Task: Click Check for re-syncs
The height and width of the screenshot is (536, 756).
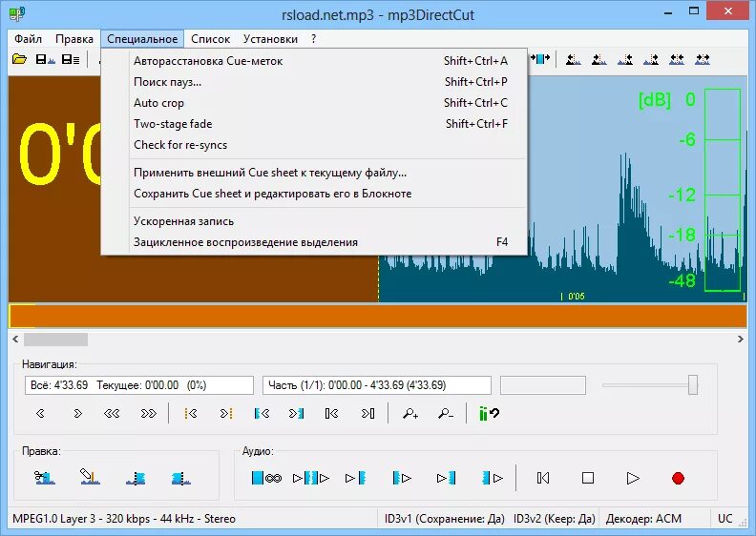Action: click(x=314, y=145)
